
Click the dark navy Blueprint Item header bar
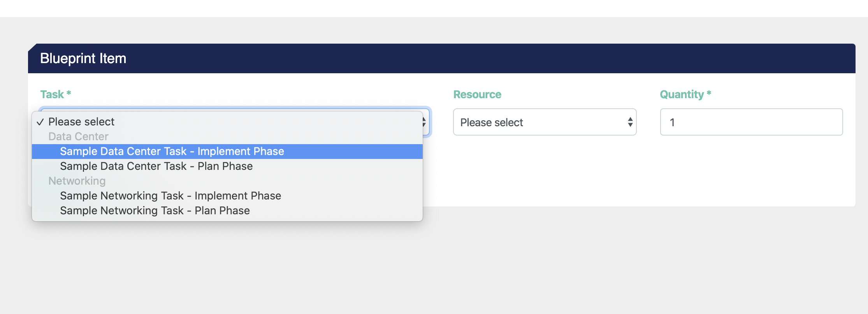467,58
